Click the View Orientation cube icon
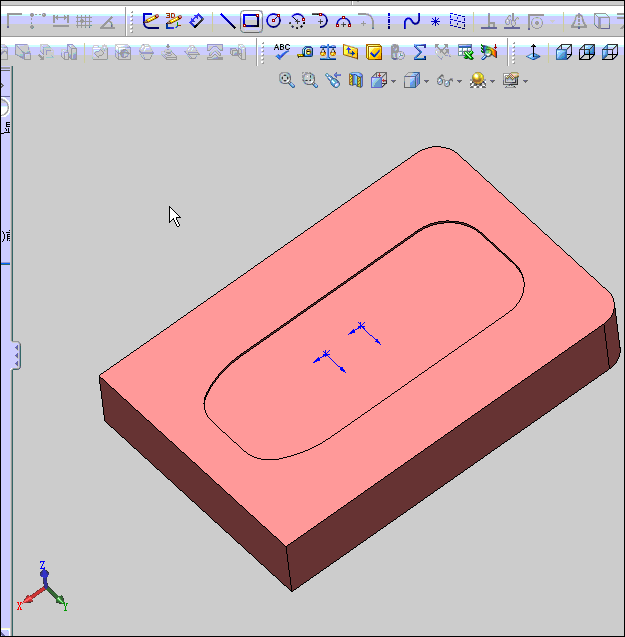 coord(379,80)
